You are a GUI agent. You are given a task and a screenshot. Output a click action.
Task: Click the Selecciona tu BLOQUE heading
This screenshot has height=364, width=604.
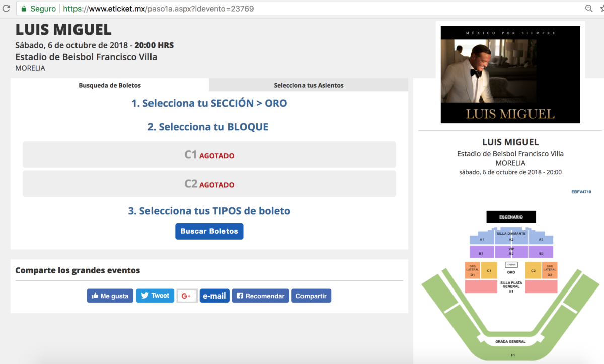[208, 127]
